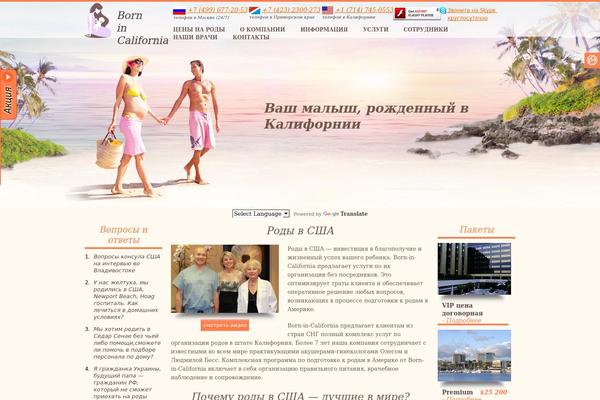Image resolution: width=600 pixels, height=400 pixels.
Task: Open the О КОМПАНИИ menu
Action: [x=262, y=29]
